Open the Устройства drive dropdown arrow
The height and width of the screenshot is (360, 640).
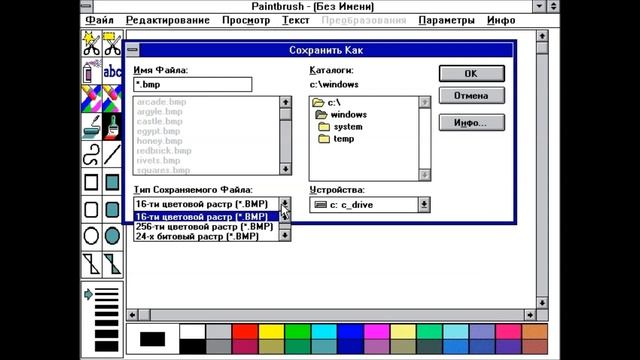coord(424,204)
